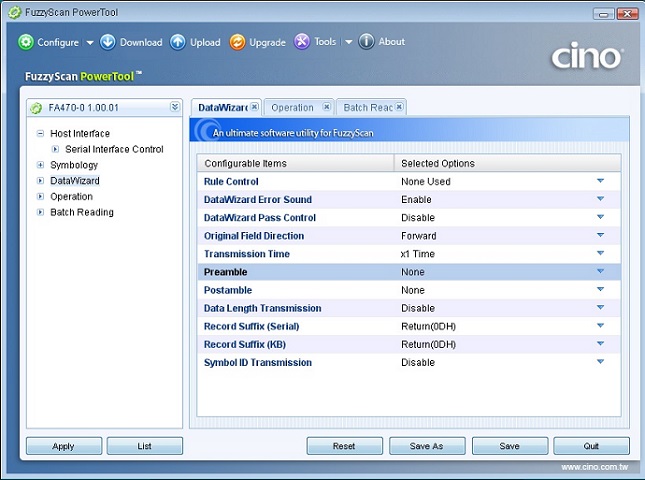
Task: Close the Operation tab
Action: 327,107
